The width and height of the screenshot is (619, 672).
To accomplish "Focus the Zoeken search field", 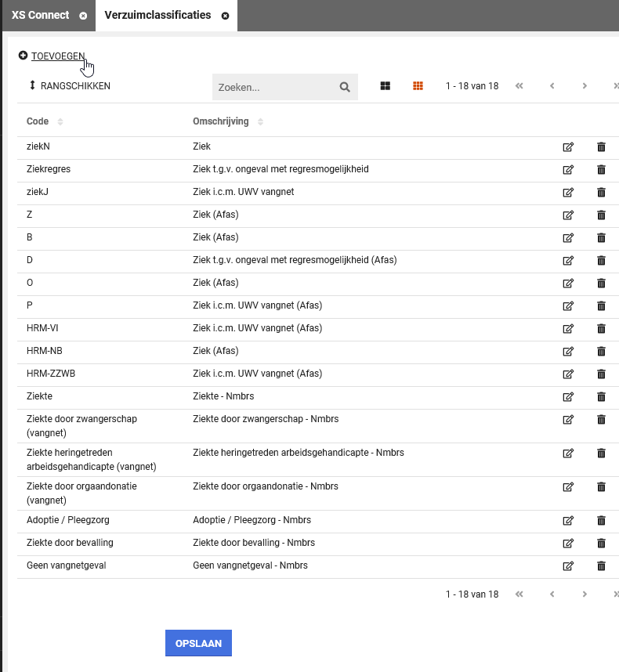I will click(x=274, y=87).
